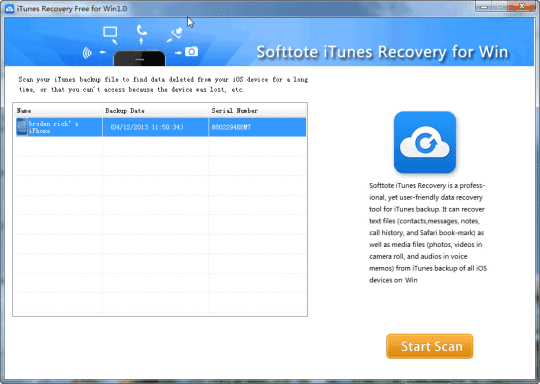Click the pin note icon in banner

coord(177,33)
